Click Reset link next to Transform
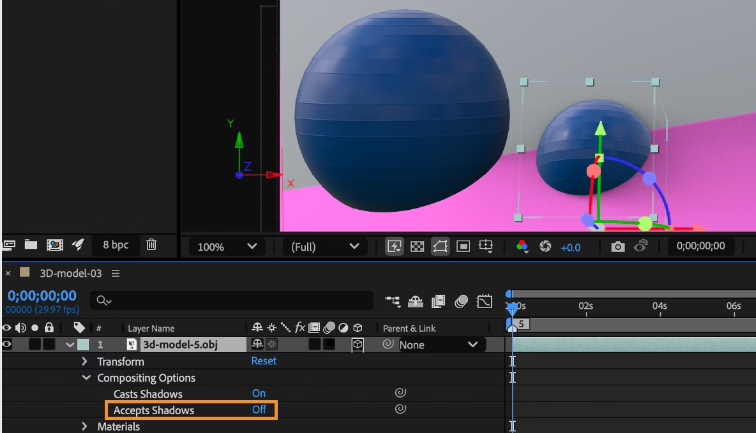756x433 pixels. [x=264, y=361]
